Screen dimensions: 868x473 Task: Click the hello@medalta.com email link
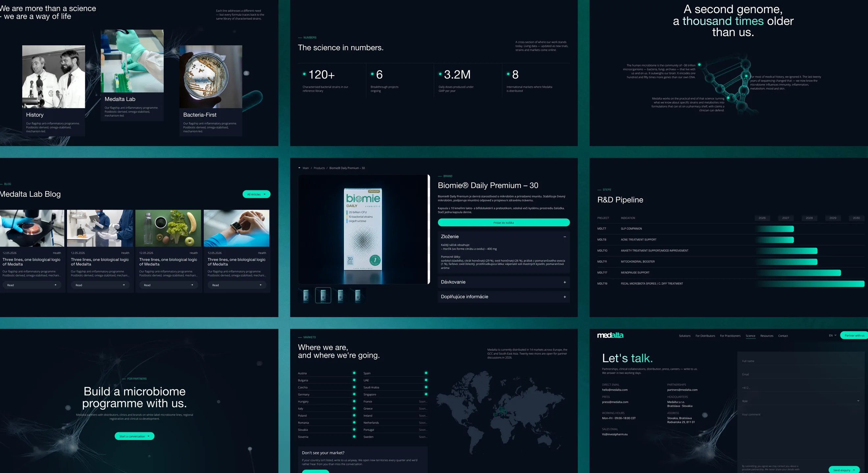click(615, 390)
